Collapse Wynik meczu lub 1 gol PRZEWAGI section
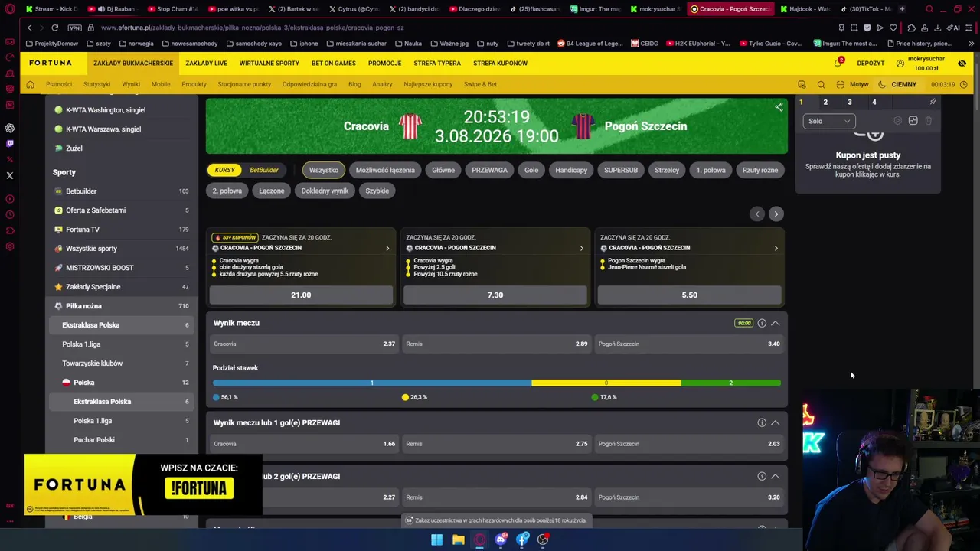The image size is (980, 551). pos(776,422)
